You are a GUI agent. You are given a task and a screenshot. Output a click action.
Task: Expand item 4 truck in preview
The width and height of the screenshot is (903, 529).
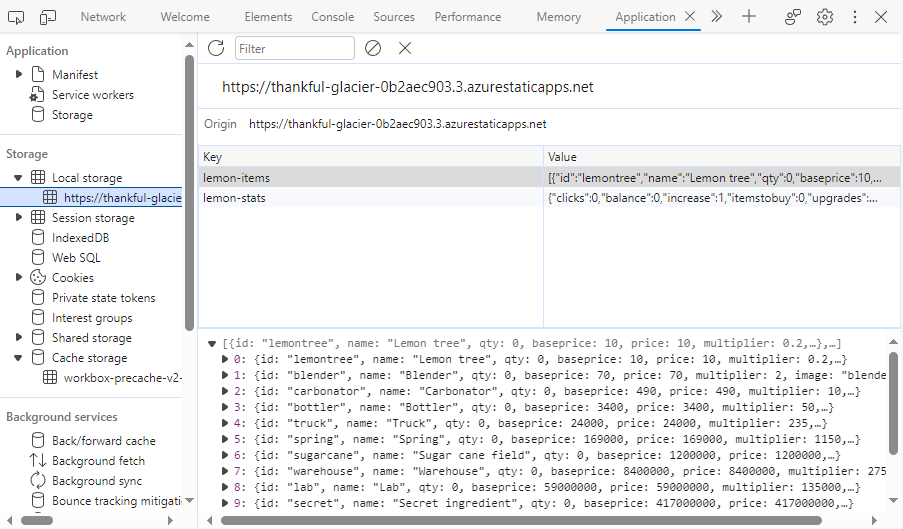tap(225, 423)
